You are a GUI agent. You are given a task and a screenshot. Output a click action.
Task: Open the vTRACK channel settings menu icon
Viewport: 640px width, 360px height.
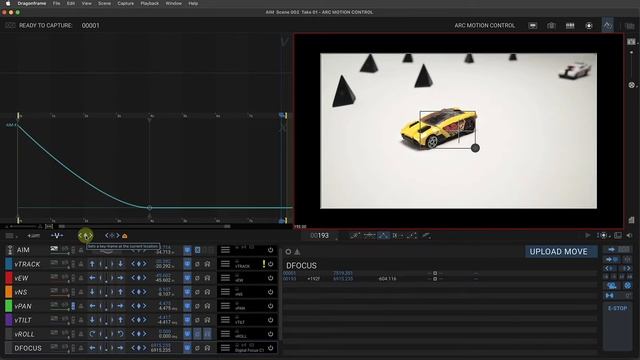(225, 264)
